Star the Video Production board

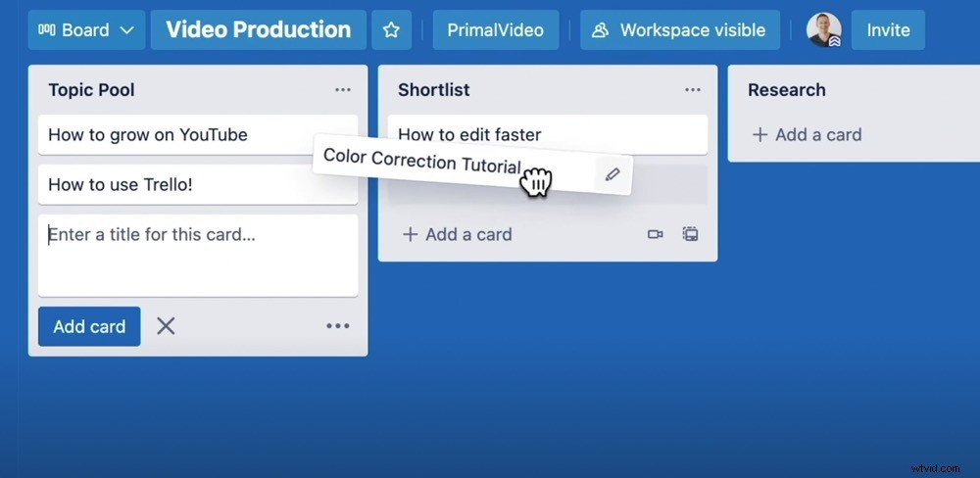tap(391, 30)
